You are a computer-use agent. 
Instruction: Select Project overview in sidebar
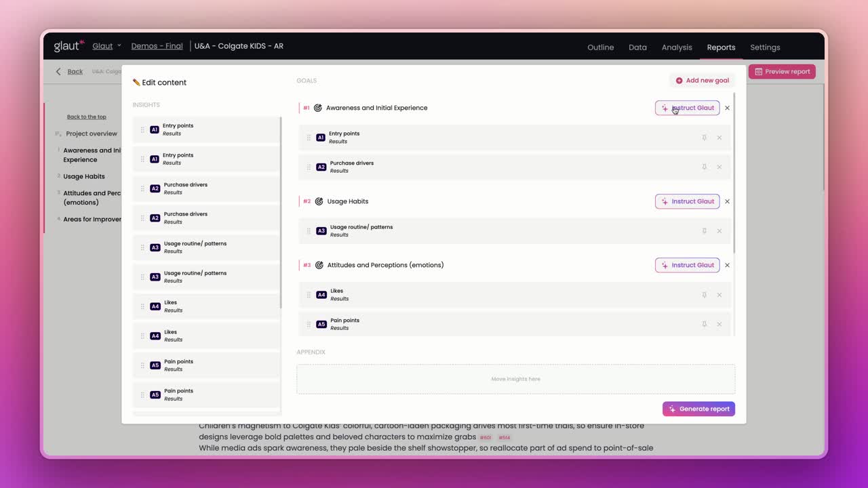coord(91,134)
